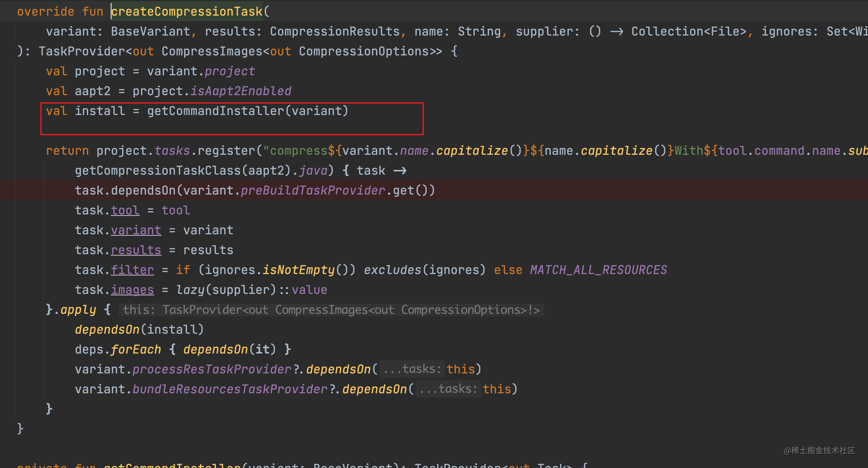
Task: Click lazy(supplier) expression
Action: (226, 290)
